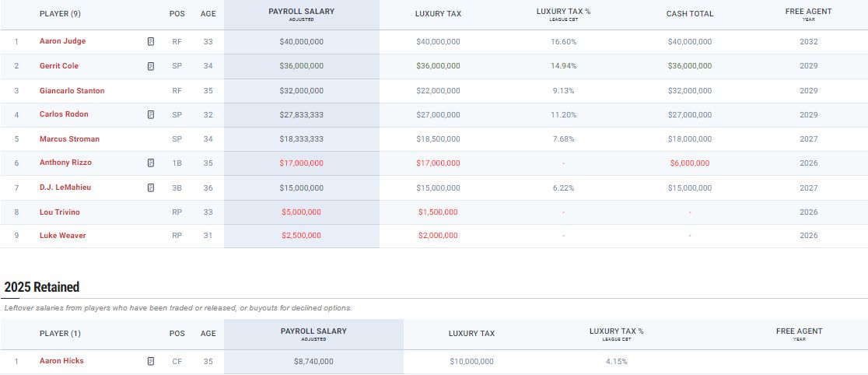
Task: Visit the Gerrit Cole player link
Action: click(x=59, y=66)
